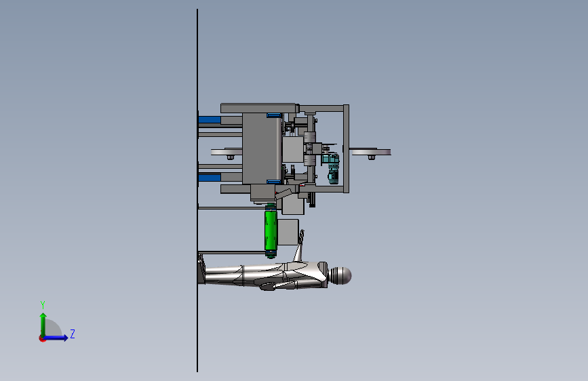Click the blue Z axis arrow of the triad
588x381 pixels.
56,338
